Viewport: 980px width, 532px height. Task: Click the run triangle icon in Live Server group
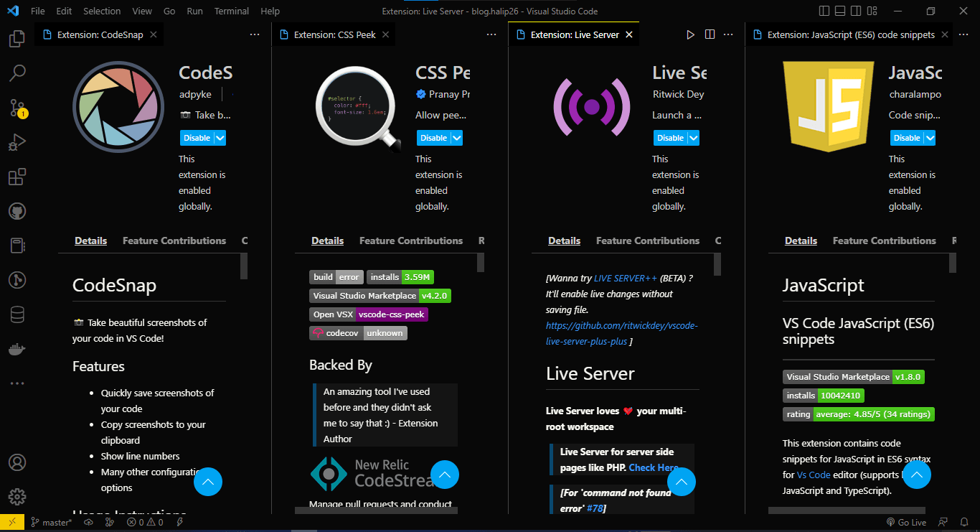[x=690, y=34]
